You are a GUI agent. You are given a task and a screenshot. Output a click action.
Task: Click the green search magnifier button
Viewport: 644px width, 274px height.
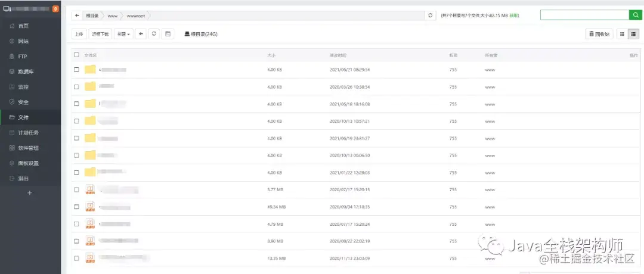point(634,15)
